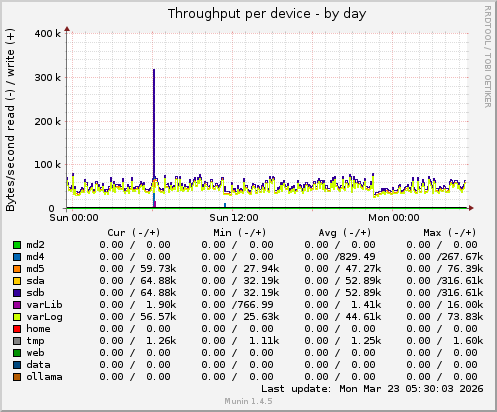
Task: Select the data legend label
Action: point(38,365)
